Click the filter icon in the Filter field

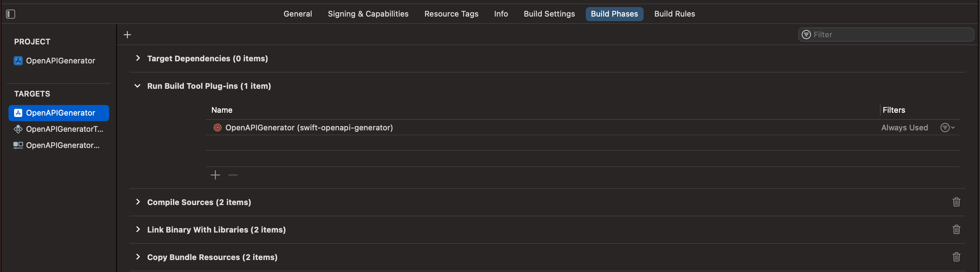(x=806, y=35)
